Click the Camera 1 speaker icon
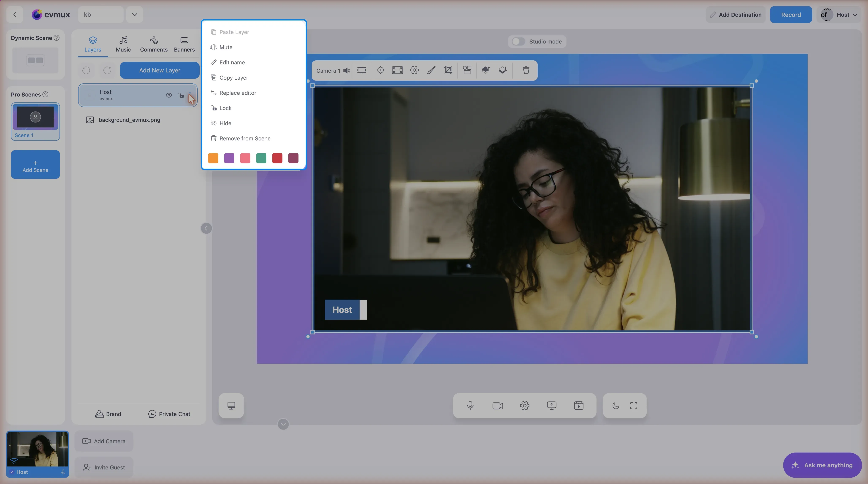The width and height of the screenshot is (868, 484). (x=347, y=71)
